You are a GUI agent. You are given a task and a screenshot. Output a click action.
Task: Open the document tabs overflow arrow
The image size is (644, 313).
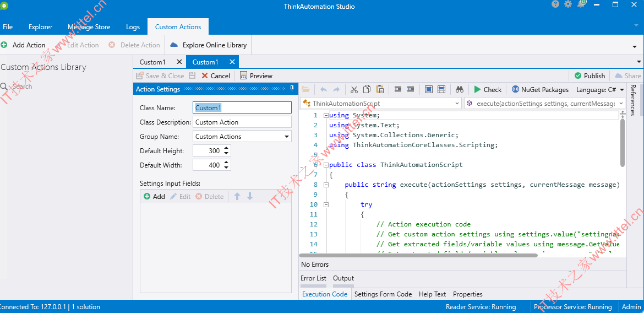coord(638,62)
